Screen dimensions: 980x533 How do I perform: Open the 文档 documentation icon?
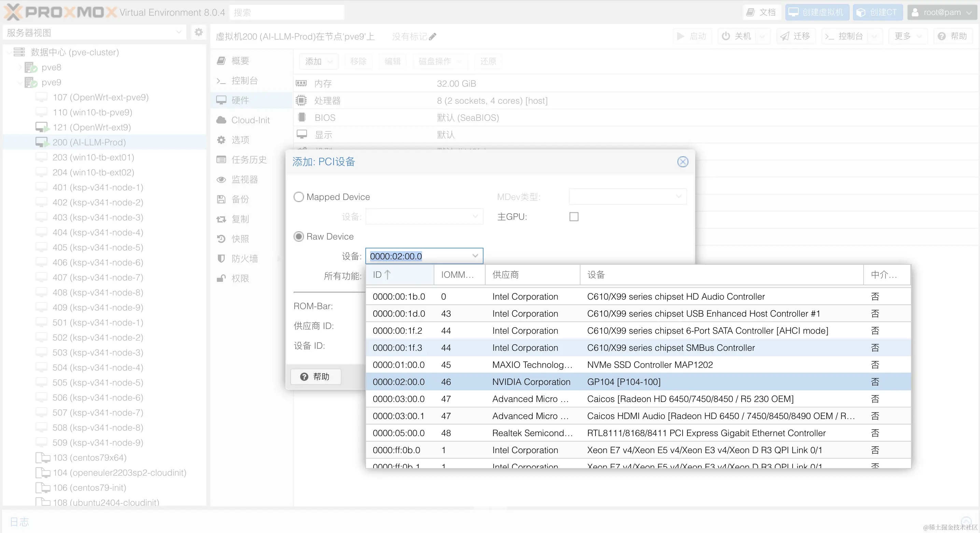pyautogui.click(x=761, y=12)
